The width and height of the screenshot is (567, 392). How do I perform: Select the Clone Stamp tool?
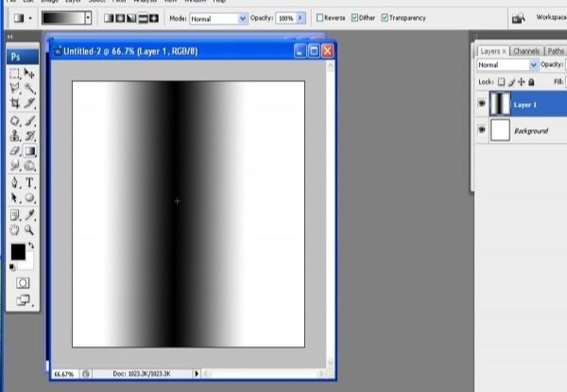click(x=14, y=135)
